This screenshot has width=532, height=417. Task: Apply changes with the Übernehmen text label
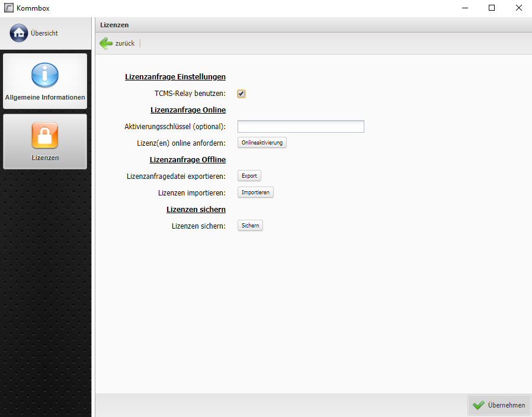pyautogui.click(x=506, y=405)
